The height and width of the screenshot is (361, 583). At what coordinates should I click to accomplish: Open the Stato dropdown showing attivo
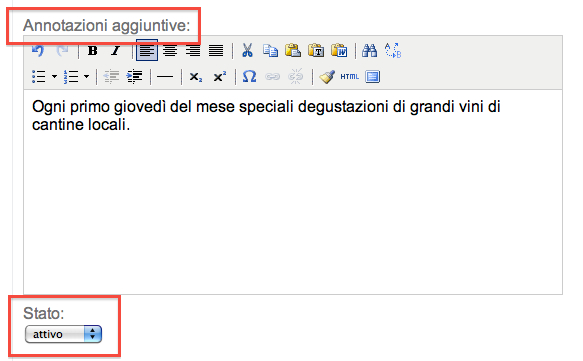click(63, 334)
